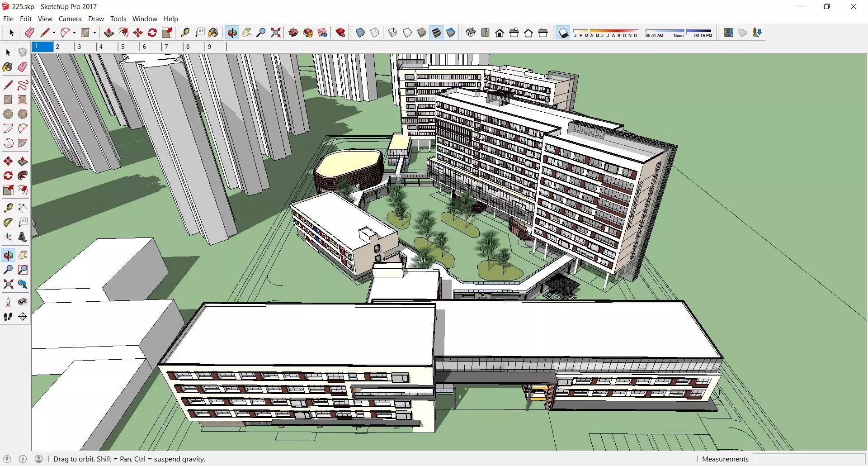
Task: Click the model credits status icon
Action: [23, 459]
